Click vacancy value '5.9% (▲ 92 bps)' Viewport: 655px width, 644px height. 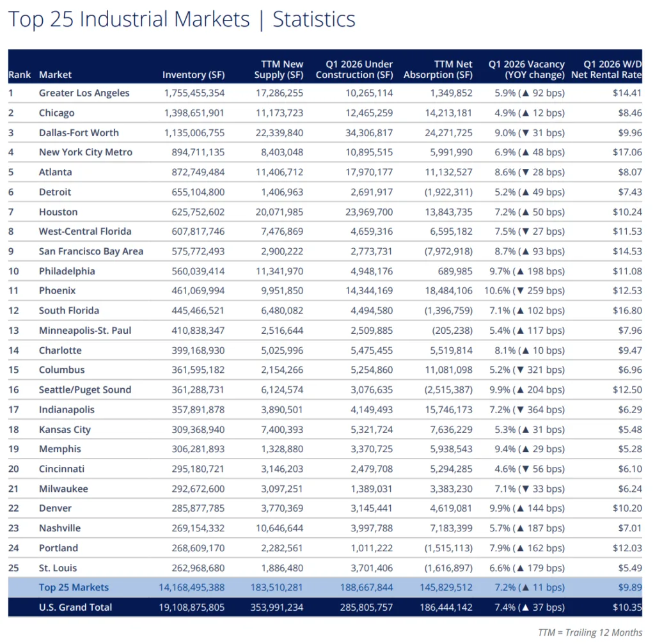tap(530, 93)
